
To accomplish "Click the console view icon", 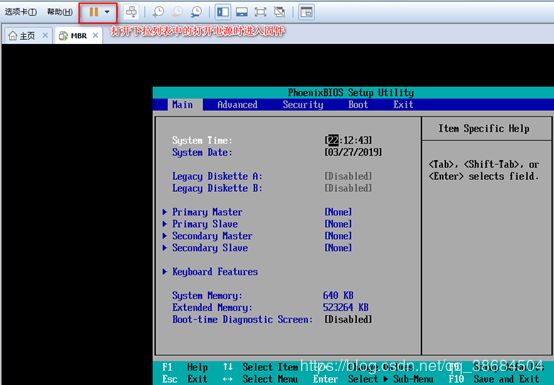I will (x=306, y=12).
